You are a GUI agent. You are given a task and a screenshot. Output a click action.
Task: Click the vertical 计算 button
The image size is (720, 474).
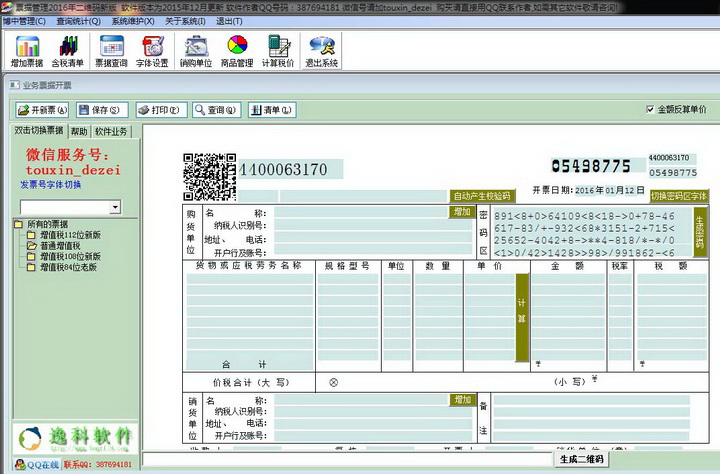click(x=522, y=317)
